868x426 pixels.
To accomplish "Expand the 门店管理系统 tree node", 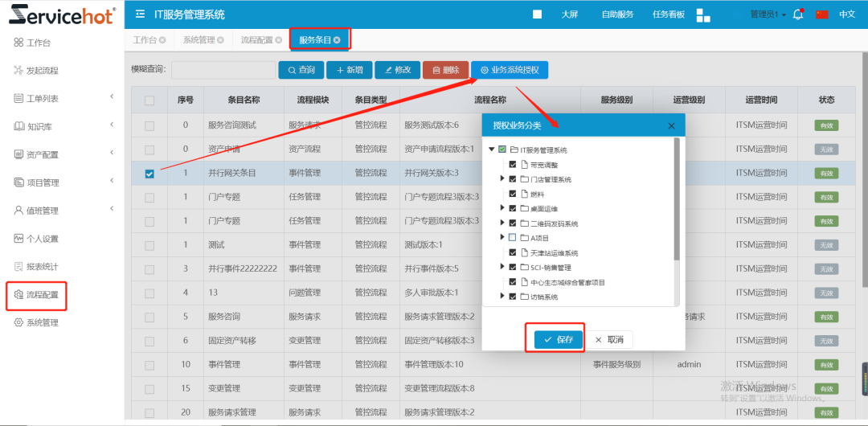I will pos(502,179).
